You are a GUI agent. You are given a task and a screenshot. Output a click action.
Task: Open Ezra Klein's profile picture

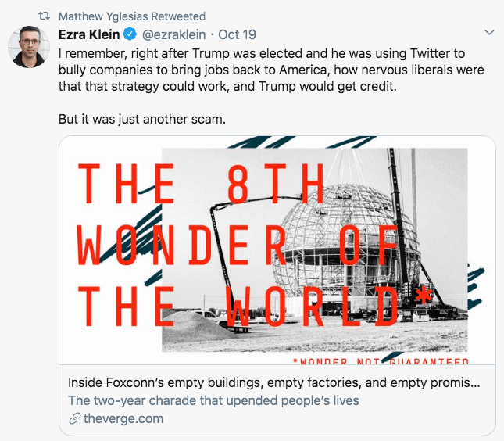pyautogui.click(x=29, y=47)
